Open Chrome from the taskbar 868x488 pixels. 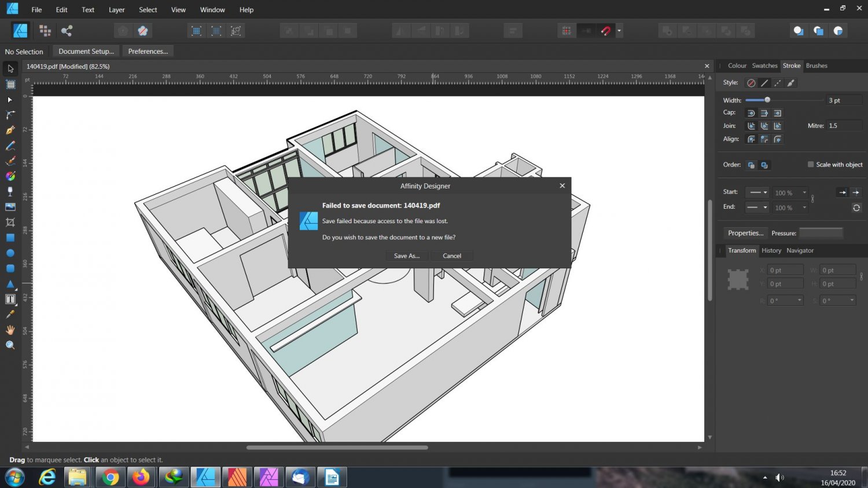[x=109, y=477]
